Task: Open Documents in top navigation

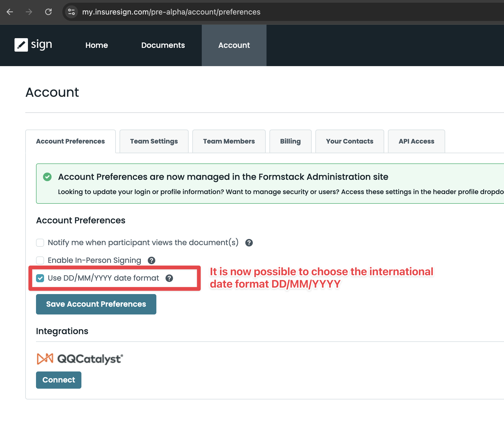Action: 163,45
